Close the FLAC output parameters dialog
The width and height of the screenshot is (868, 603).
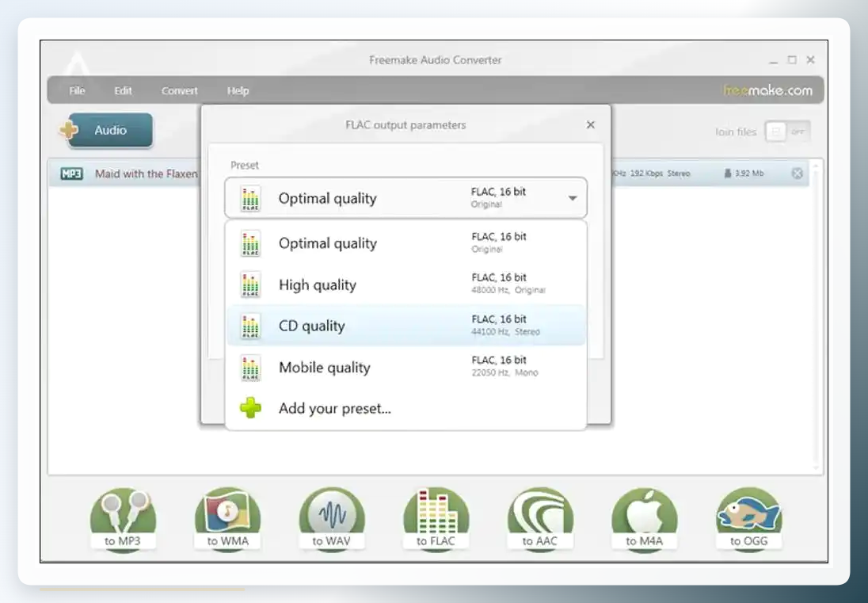click(591, 125)
